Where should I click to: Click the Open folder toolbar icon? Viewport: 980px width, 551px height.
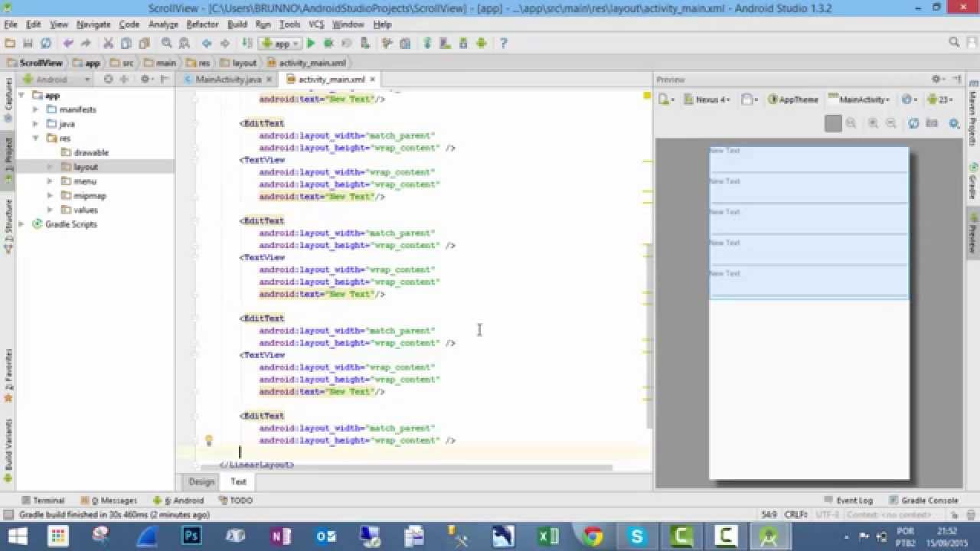coord(10,44)
